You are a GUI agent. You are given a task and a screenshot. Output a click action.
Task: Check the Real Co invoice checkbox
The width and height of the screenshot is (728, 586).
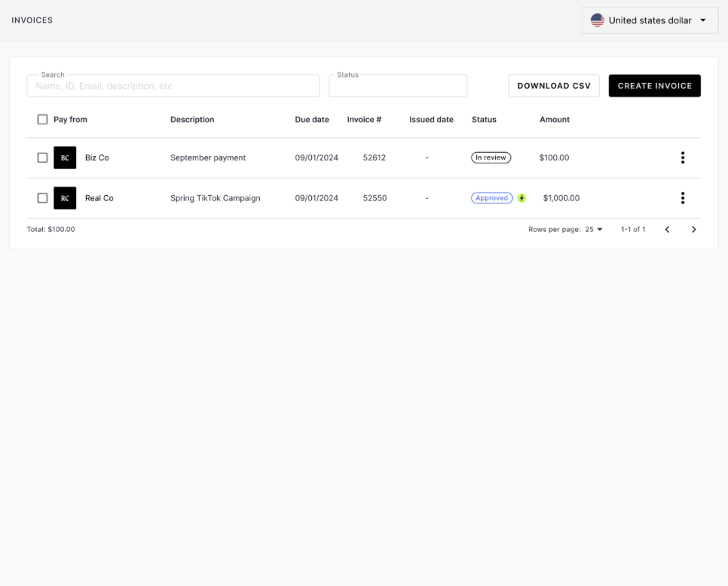[42, 198]
